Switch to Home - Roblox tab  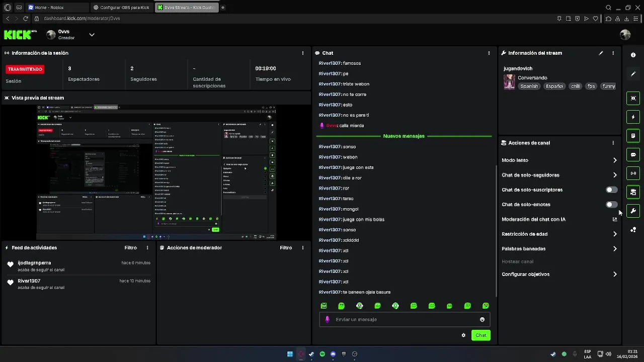click(57, 8)
